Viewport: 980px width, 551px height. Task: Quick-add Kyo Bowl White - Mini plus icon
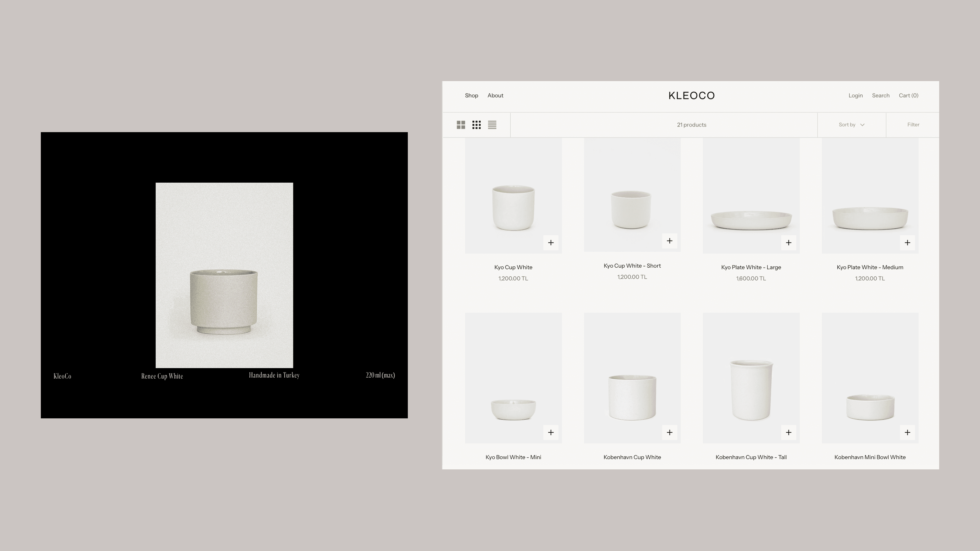pos(550,432)
